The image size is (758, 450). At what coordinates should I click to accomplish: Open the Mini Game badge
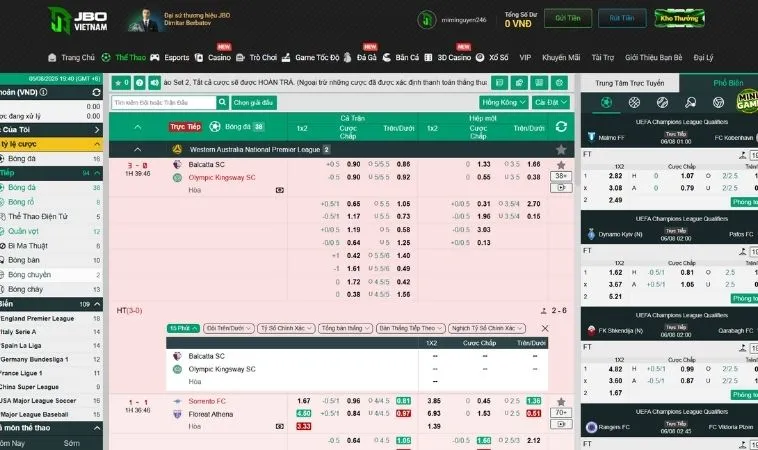(x=747, y=101)
